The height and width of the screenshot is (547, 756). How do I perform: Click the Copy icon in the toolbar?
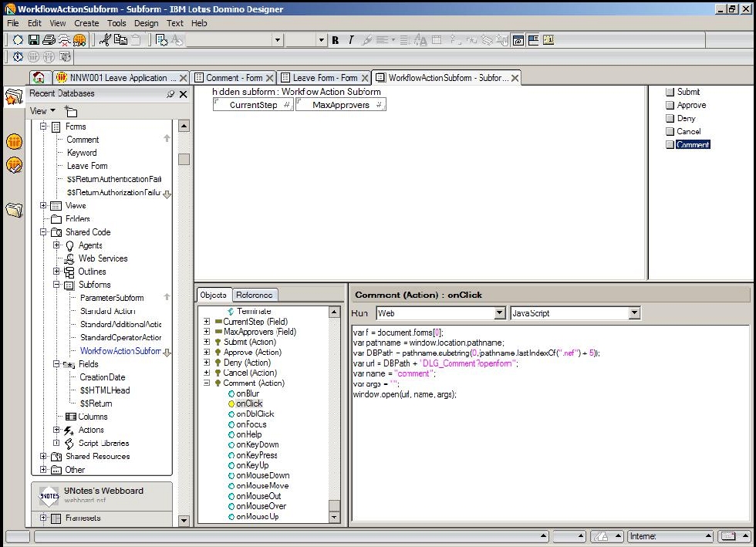pos(120,40)
